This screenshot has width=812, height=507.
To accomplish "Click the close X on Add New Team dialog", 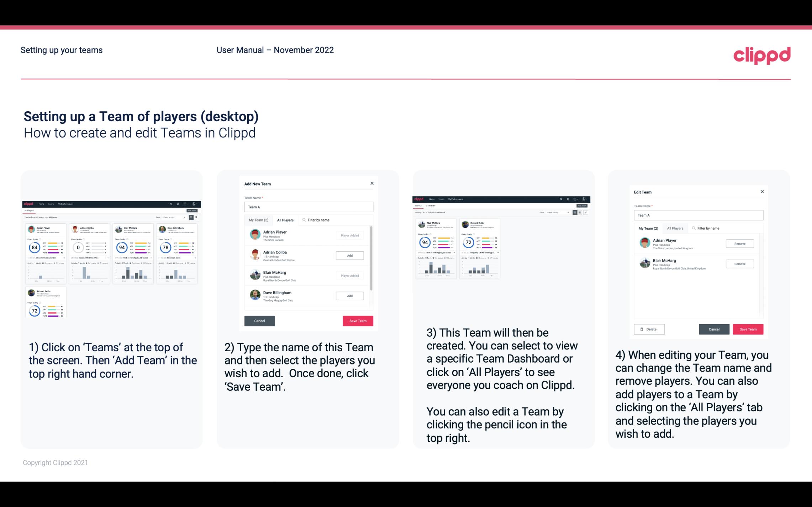I will coord(373,183).
